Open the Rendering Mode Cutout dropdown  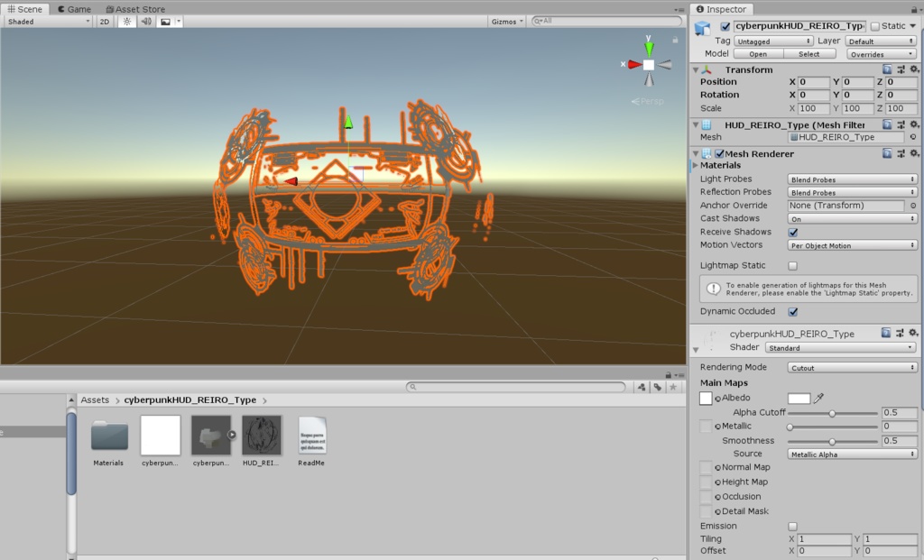(852, 367)
